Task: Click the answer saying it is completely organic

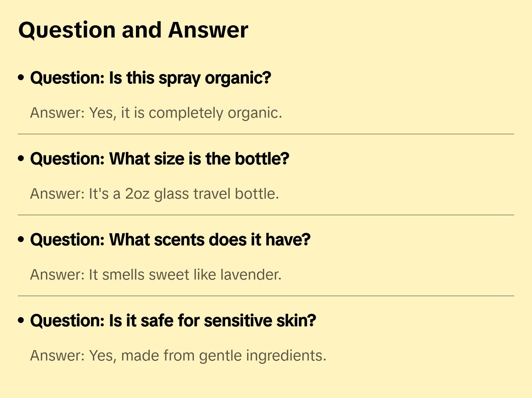Action: coord(156,113)
